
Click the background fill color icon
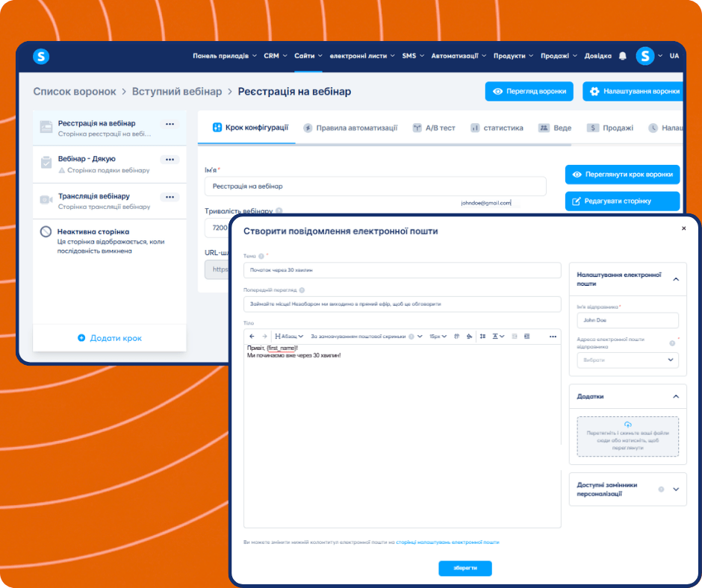(x=469, y=337)
